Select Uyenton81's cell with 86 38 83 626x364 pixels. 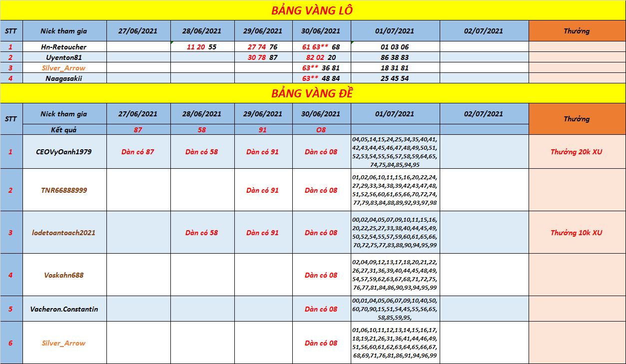click(x=395, y=57)
